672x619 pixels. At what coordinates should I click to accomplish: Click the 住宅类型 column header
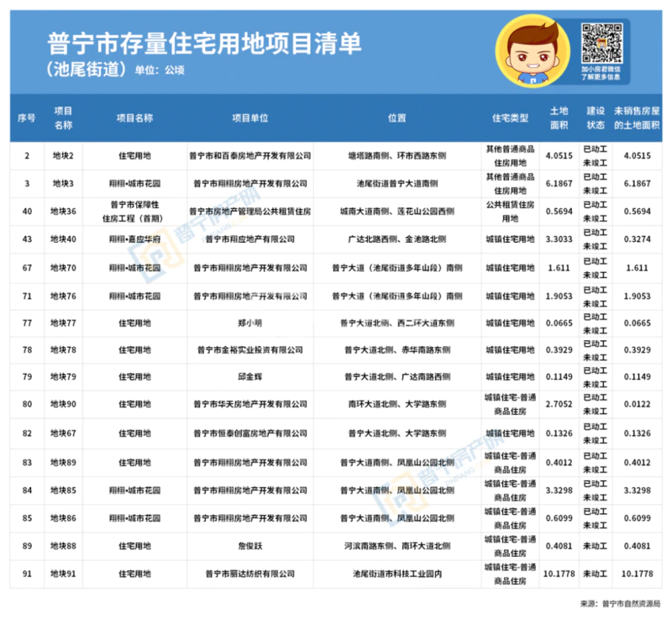click(509, 118)
